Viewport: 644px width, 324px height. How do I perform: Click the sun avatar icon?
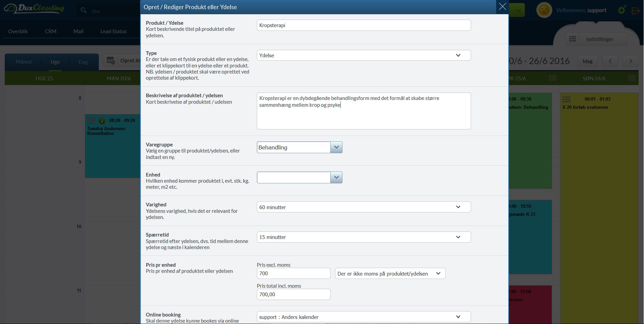[x=544, y=10]
